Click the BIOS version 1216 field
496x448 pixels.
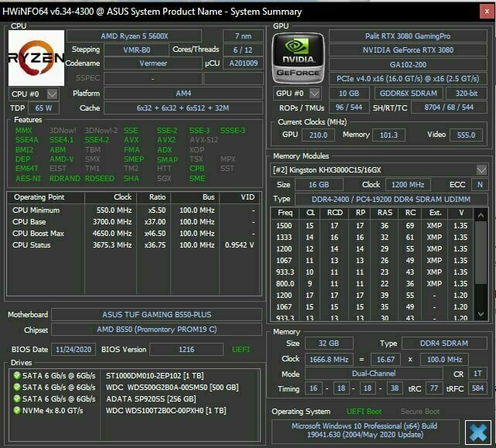pyautogui.click(x=186, y=350)
